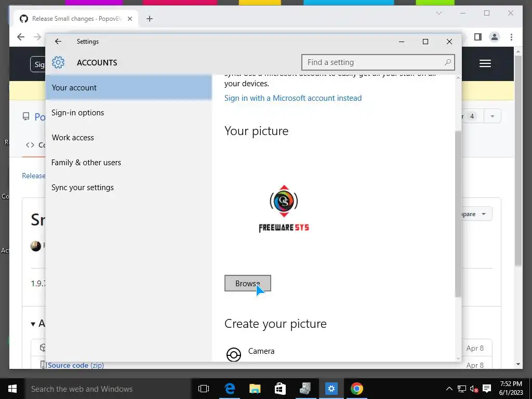Open the Windows Start menu
Screen dimensions: 532x399
[12, 389]
